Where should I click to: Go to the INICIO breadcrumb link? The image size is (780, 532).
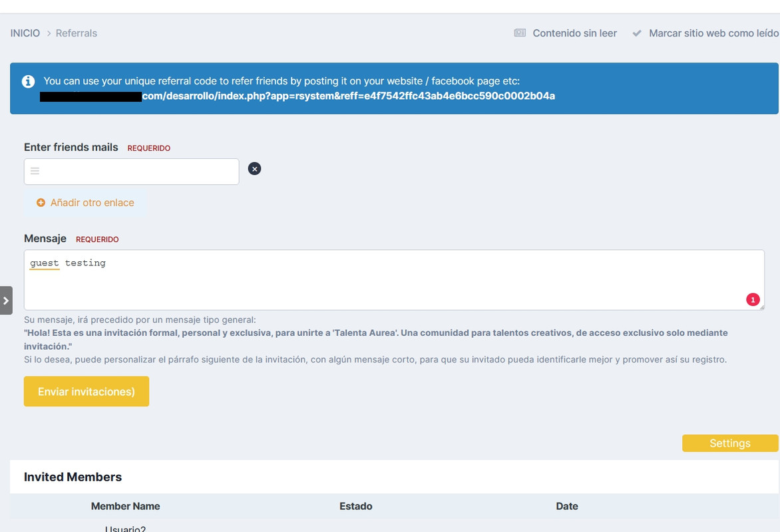(25, 33)
